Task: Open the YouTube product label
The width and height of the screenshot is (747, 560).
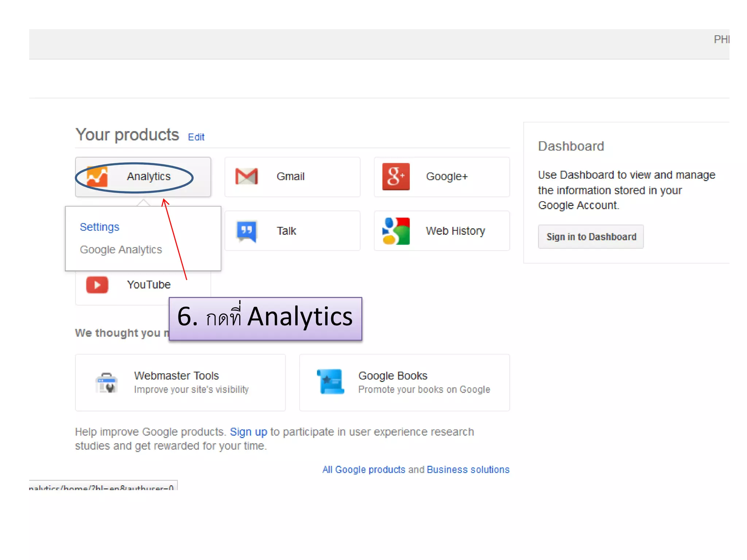Action: click(149, 285)
